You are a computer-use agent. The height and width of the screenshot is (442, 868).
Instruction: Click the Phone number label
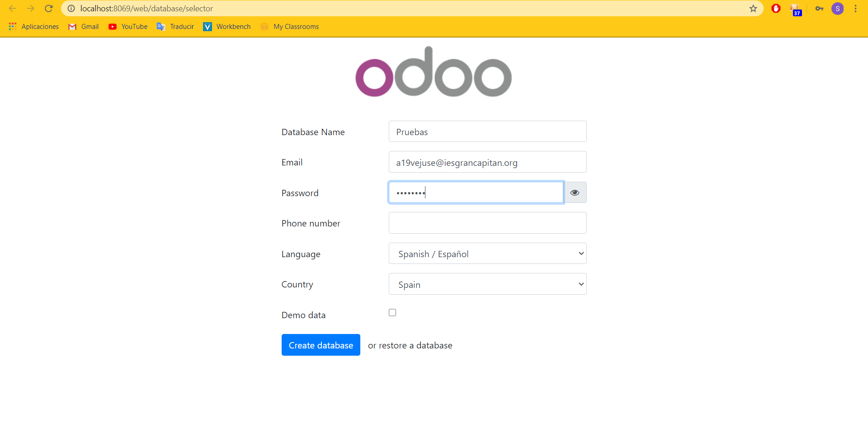point(311,223)
